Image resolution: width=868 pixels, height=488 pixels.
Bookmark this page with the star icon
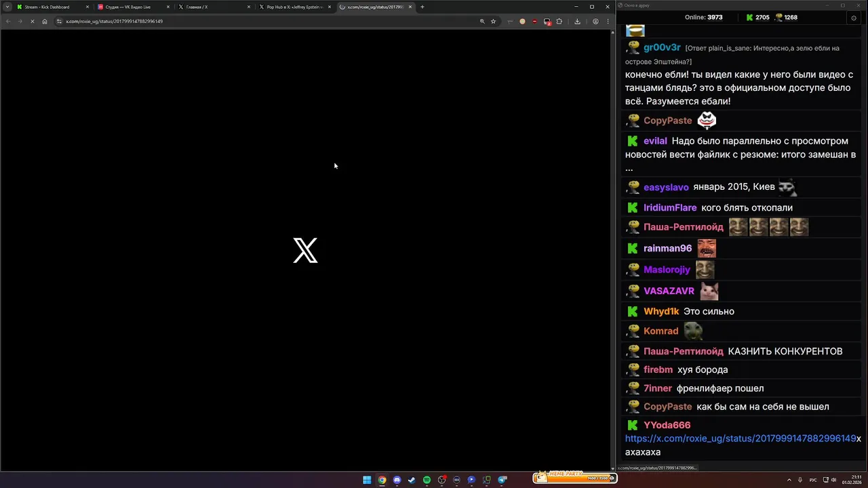click(493, 21)
